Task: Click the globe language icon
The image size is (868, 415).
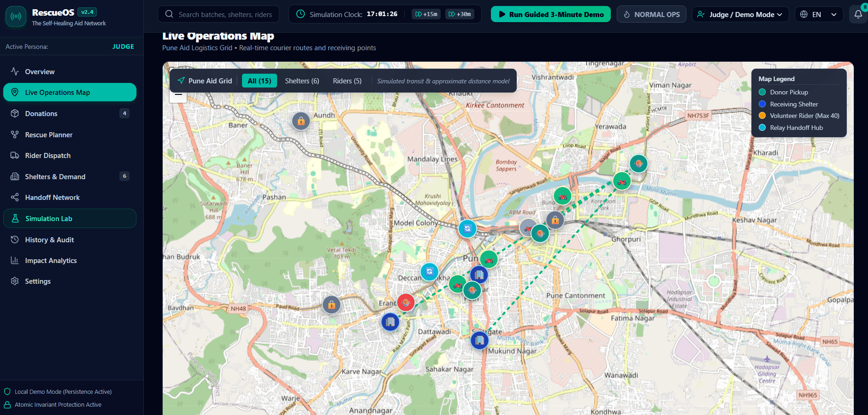Action: 804,14
